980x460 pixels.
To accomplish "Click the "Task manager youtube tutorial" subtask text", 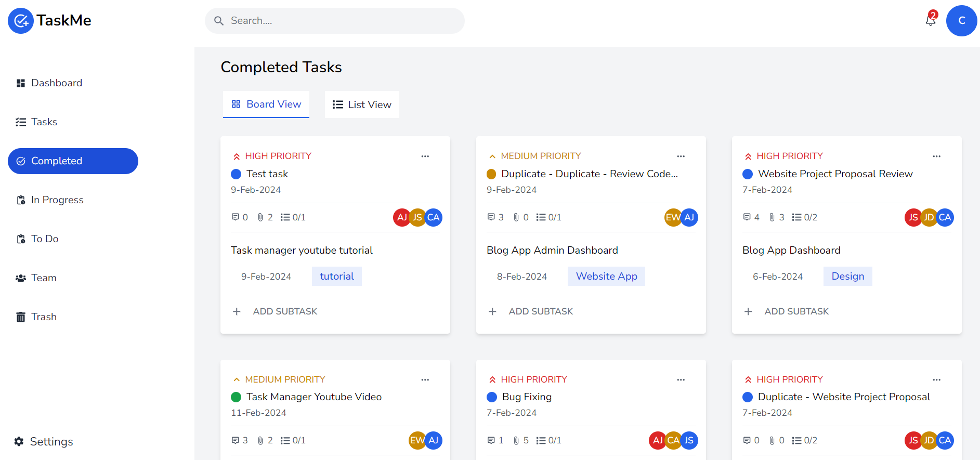I will click(x=302, y=251).
